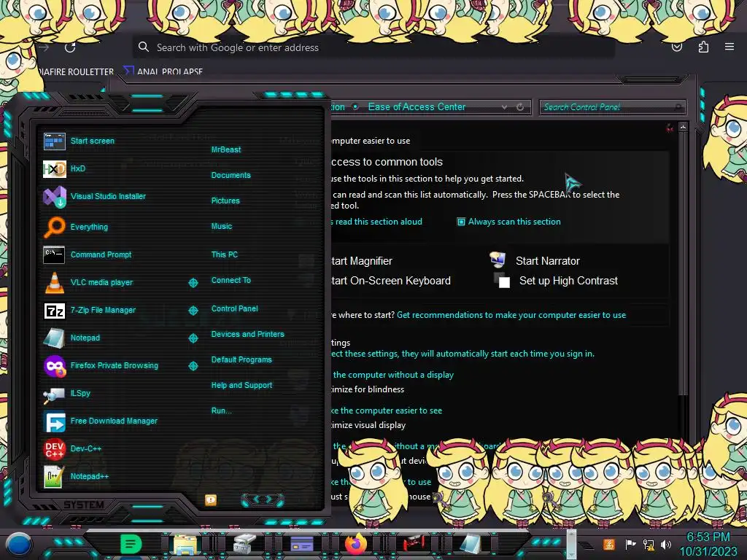The image size is (747, 560).
Task: Click Start On-Screen Keyboard
Action: point(391,281)
